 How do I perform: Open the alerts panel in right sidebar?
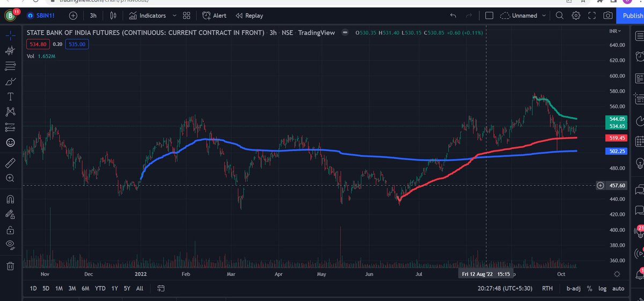click(639, 55)
